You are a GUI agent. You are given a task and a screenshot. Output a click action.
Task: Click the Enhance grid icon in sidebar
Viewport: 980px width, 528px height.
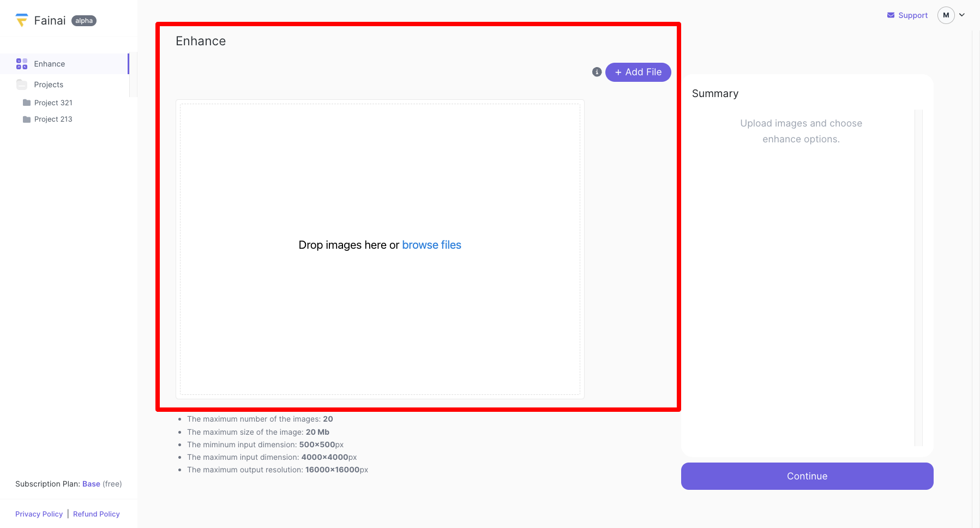22,64
